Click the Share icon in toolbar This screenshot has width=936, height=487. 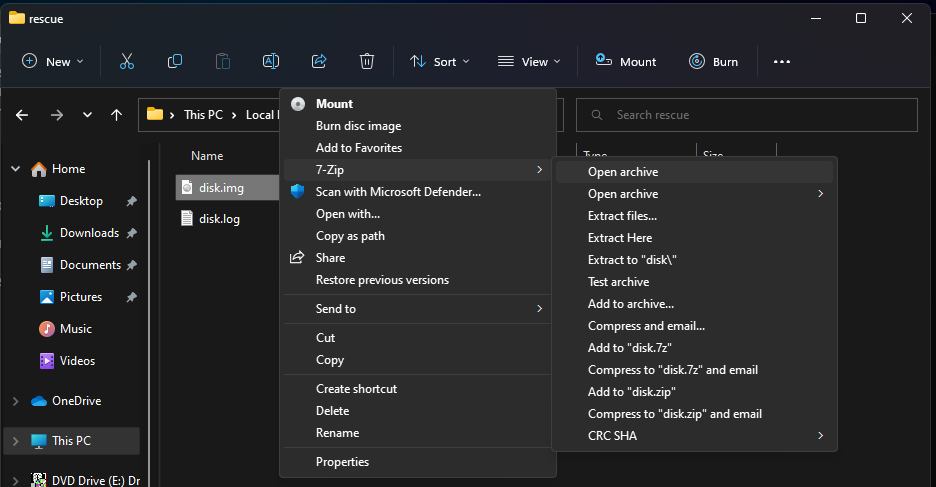[319, 61]
